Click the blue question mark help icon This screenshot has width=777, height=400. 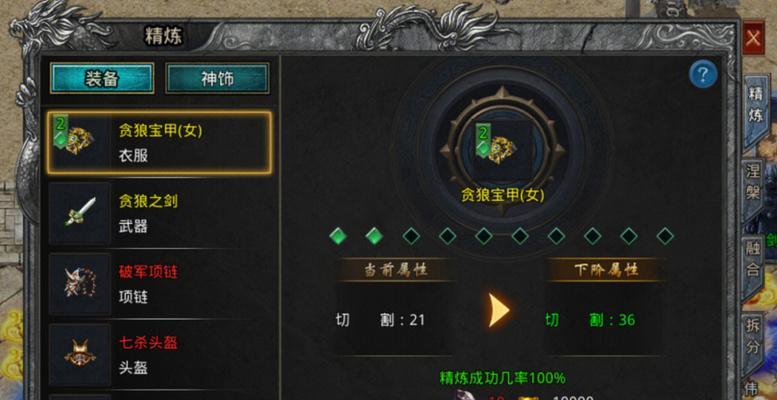click(x=703, y=74)
